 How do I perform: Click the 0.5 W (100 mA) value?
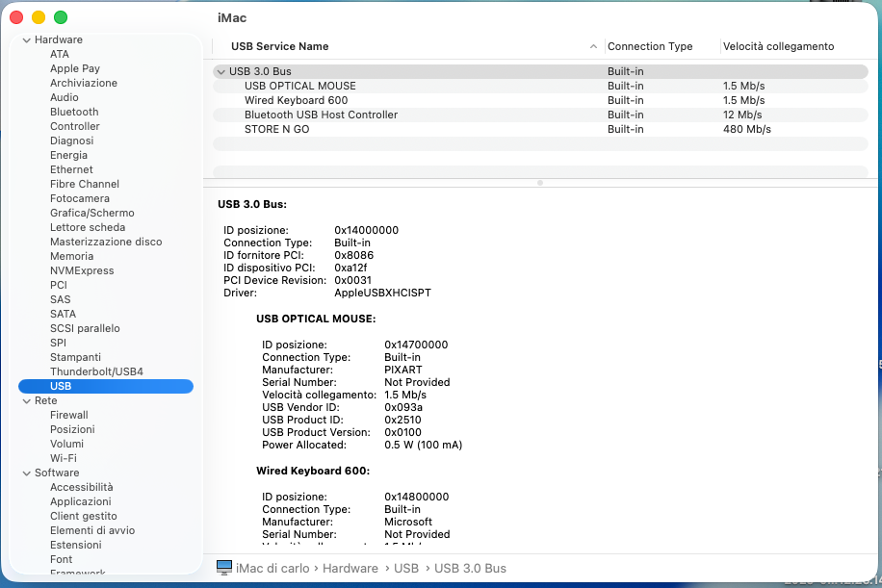coord(423,445)
